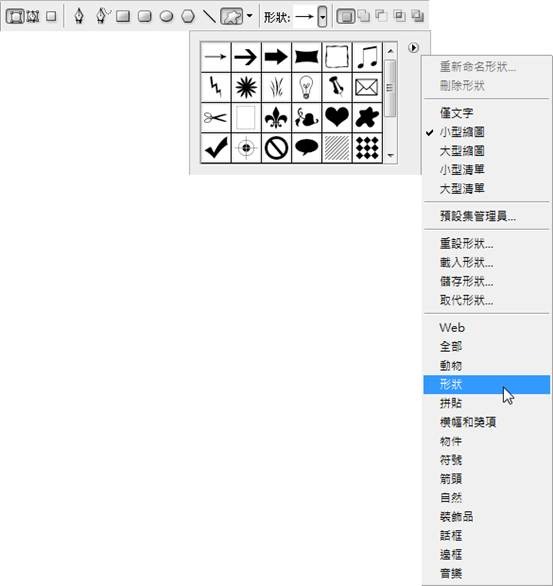This screenshot has height=586, width=553.
Task: Choose 載入形狀... from the menu
Action: [466, 262]
